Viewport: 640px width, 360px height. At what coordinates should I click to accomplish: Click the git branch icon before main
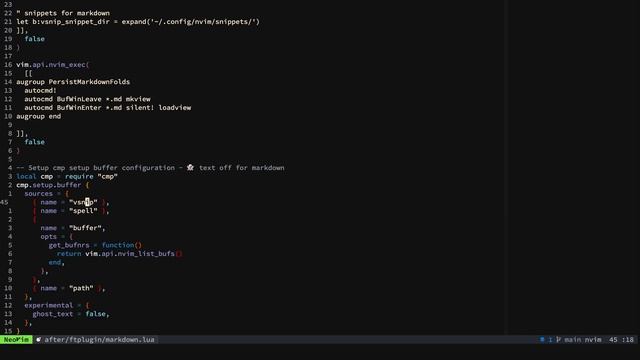tap(558, 340)
